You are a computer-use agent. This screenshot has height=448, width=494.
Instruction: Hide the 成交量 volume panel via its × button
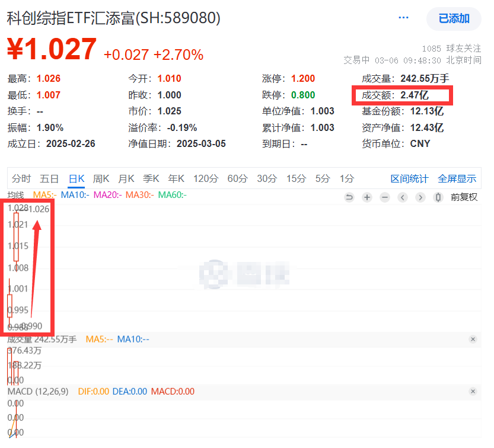[x=473, y=339]
